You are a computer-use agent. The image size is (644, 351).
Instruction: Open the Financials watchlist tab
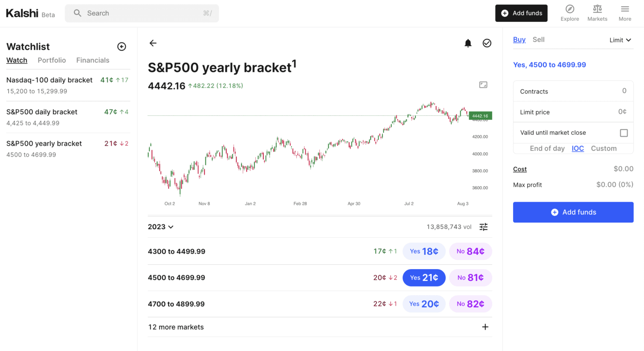(93, 60)
